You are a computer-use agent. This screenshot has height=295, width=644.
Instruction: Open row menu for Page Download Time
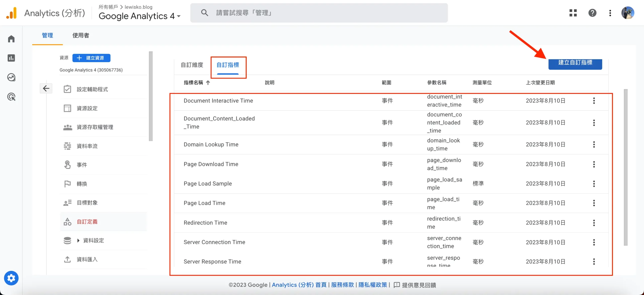[594, 164]
